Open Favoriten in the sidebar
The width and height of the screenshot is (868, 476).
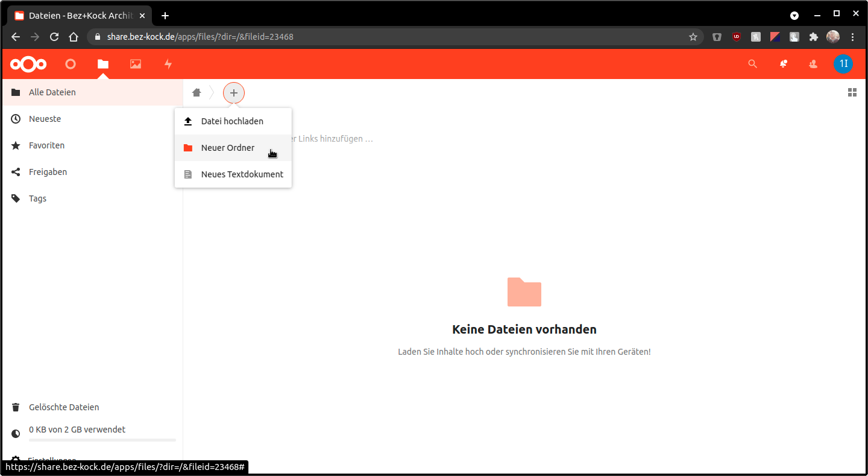click(x=46, y=145)
